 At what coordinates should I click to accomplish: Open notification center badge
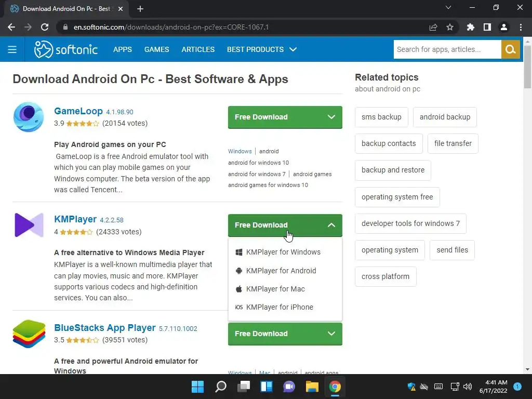click(x=517, y=387)
